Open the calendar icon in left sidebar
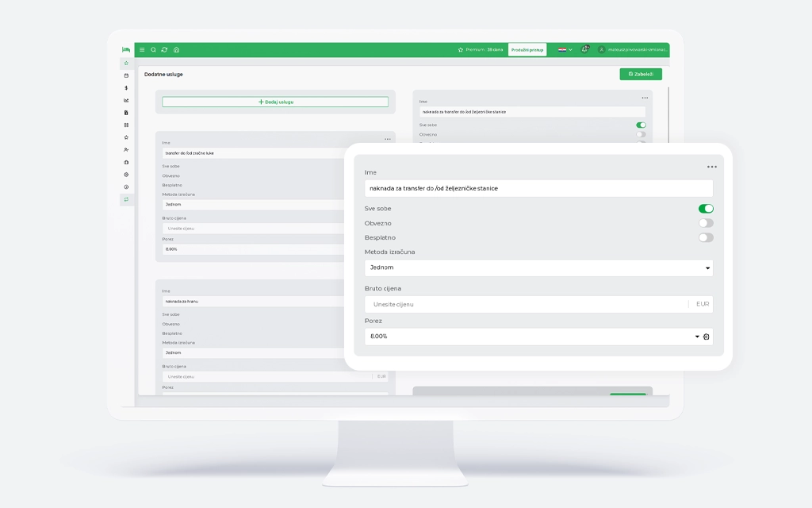 126,75
